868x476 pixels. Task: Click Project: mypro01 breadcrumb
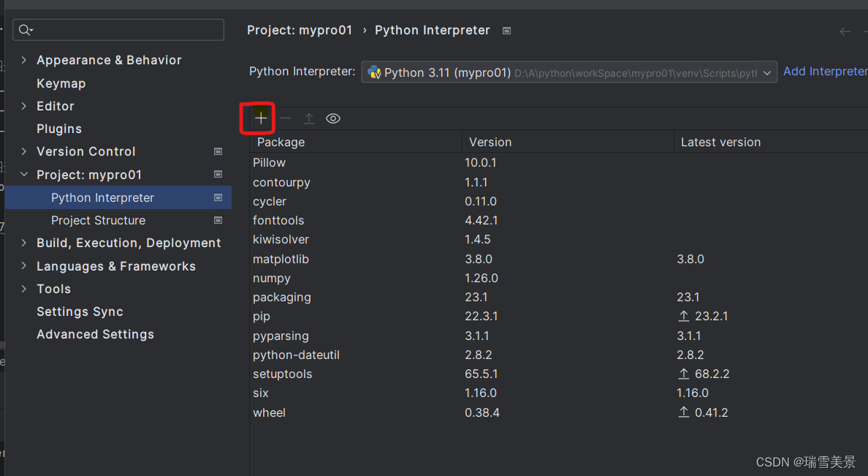[300, 30]
